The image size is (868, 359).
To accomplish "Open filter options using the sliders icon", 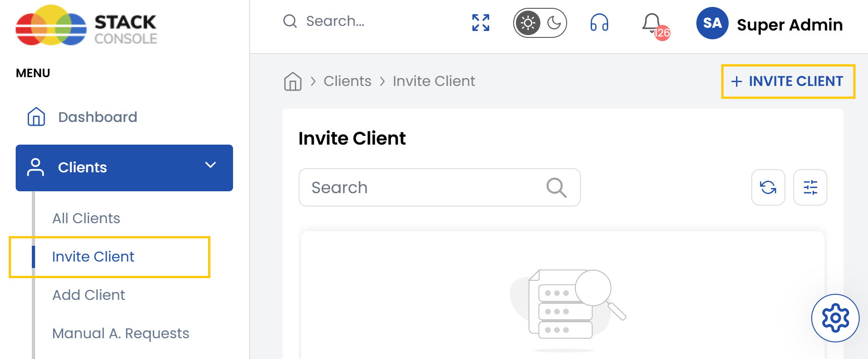I will click(810, 187).
